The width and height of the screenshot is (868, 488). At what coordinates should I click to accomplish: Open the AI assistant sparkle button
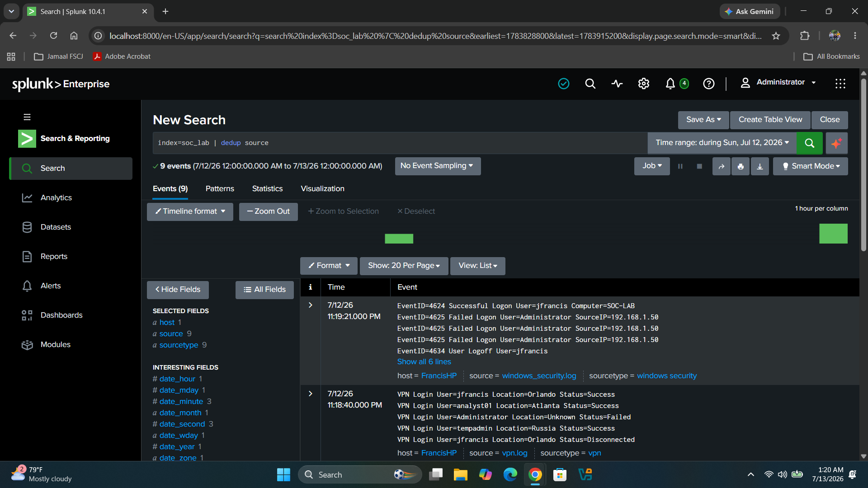[x=836, y=143]
